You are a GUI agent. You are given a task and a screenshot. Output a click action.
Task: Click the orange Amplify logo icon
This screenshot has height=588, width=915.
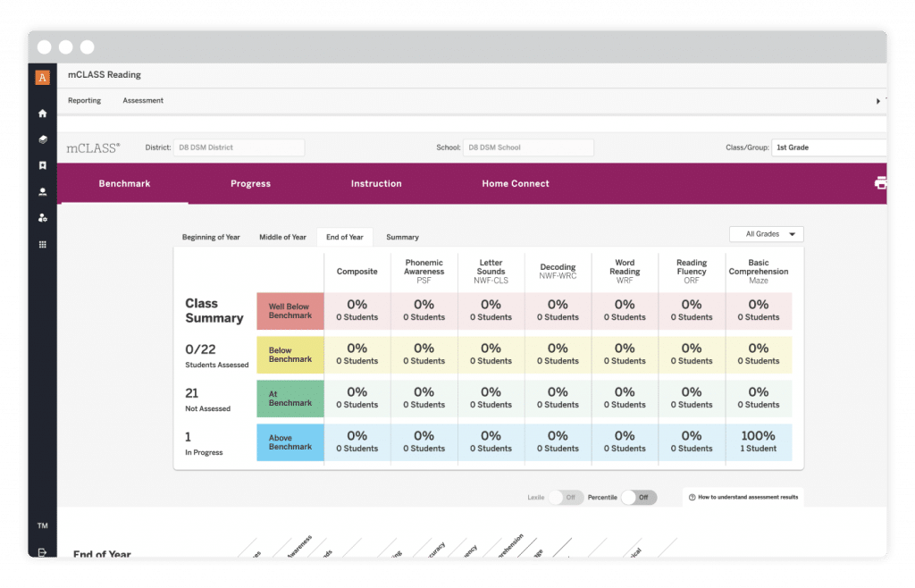(43, 77)
